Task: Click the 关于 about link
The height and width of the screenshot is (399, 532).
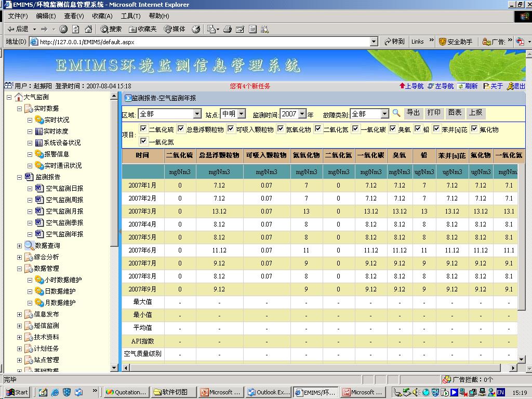Action: (x=493, y=86)
